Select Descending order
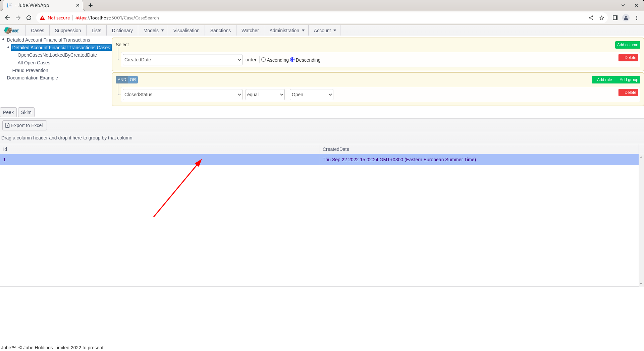Viewport: 644px width, 351px height. [292, 60]
